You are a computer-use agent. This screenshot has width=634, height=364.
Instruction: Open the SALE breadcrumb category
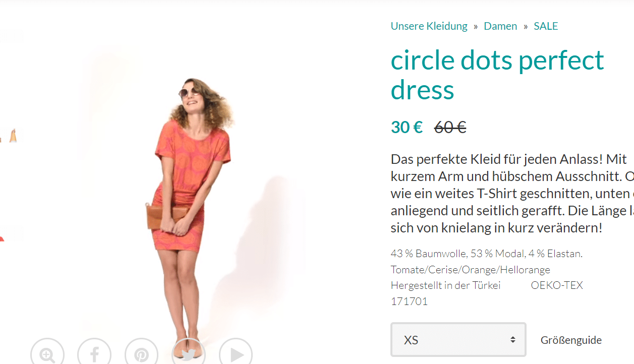[x=546, y=26]
